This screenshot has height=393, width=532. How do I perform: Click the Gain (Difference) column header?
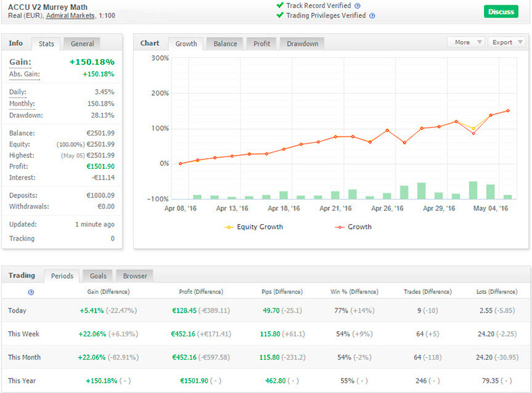click(x=108, y=292)
